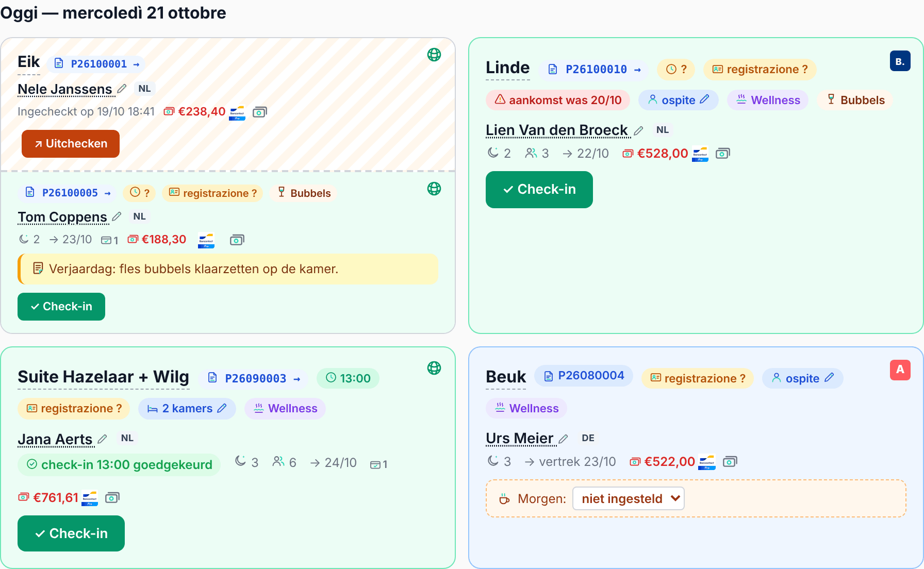The image size is (924, 569).
Task: Open booking P26100010
Action: (594, 70)
